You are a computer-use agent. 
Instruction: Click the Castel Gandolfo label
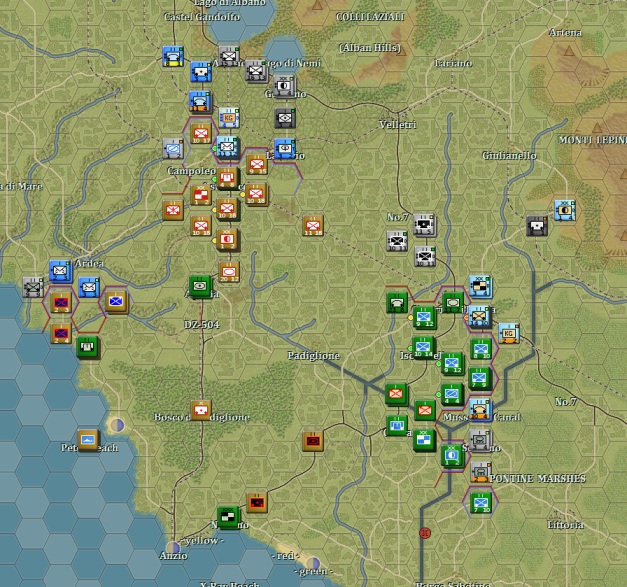point(202,17)
